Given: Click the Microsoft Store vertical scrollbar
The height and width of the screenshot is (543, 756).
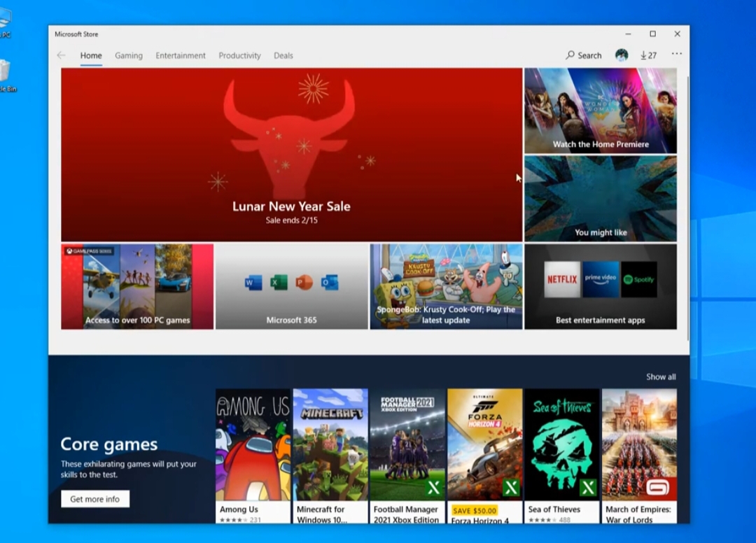Looking at the screenshot, I should coord(687,208).
